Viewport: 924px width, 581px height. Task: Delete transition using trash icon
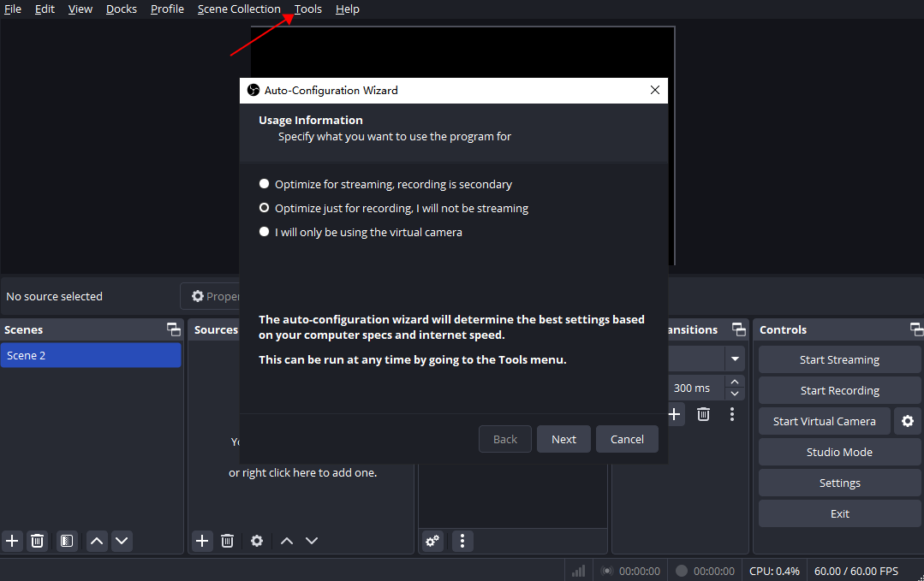point(703,414)
